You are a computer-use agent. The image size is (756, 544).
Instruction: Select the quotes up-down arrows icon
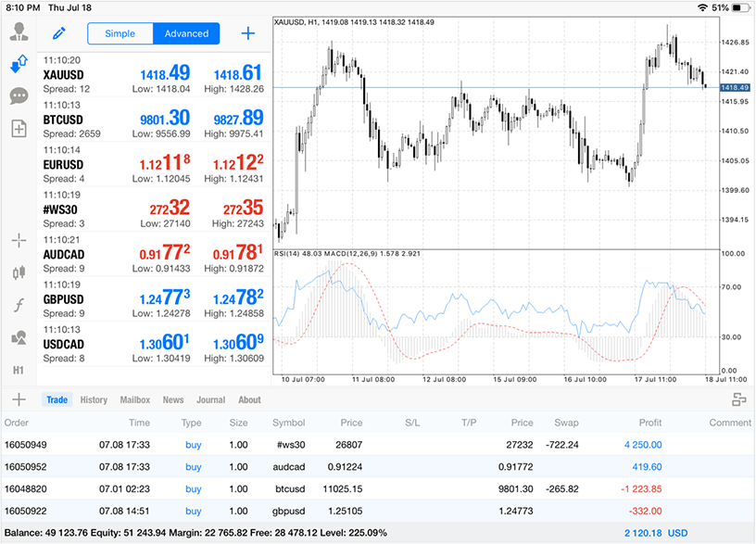[x=19, y=64]
